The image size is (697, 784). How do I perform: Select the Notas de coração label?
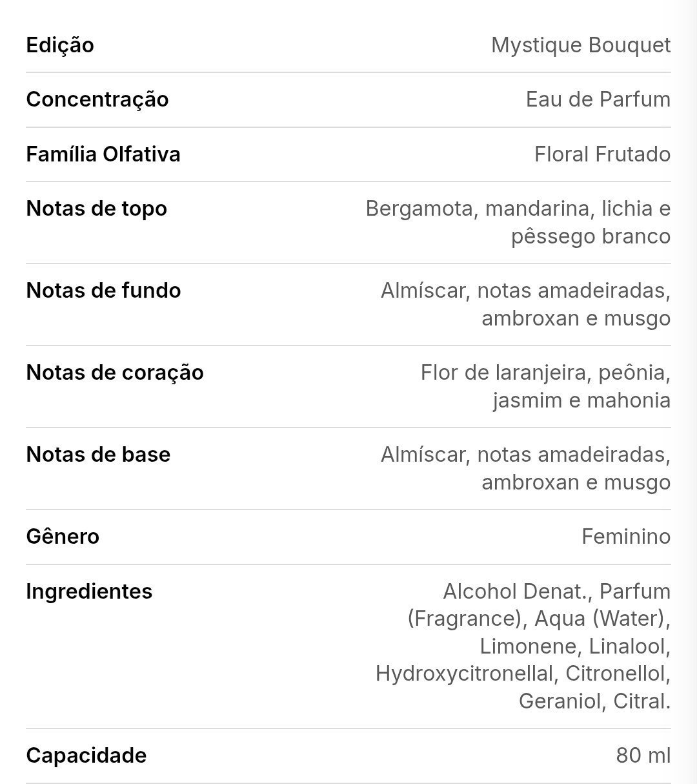tap(115, 373)
